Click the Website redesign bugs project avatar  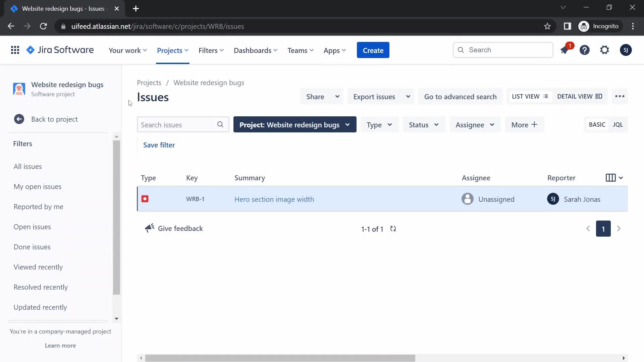pos(19,89)
